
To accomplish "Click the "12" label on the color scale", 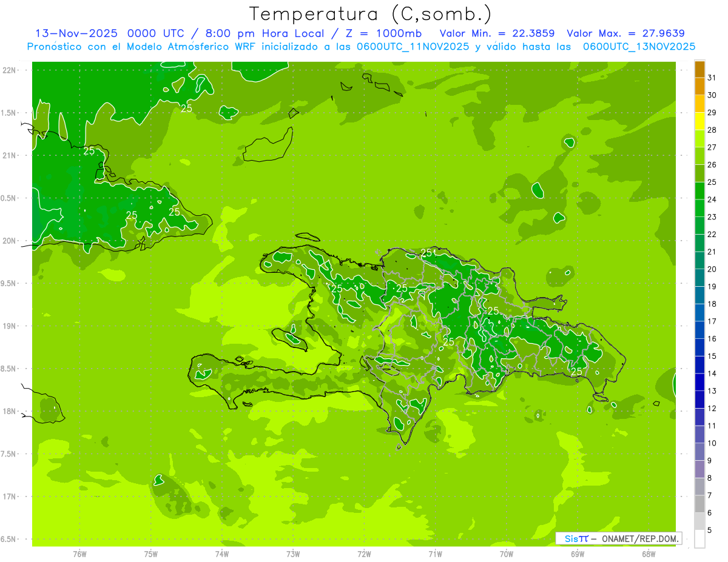I will point(712,408).
